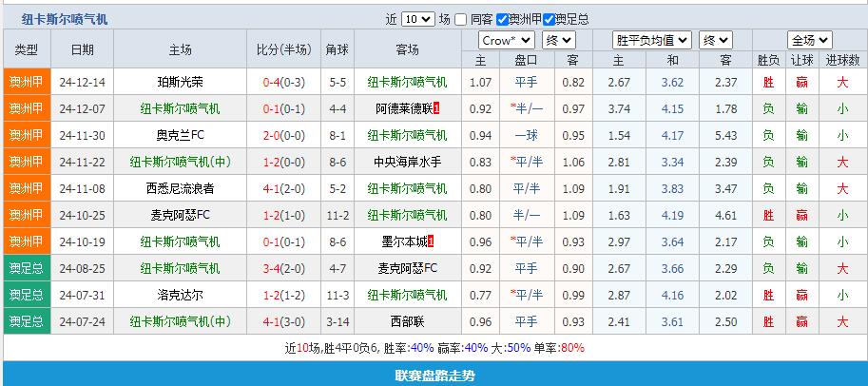Click the 纽卡斯尔喷气机 team title heading
This screenshot has width=868, height=386.
[x=65, y=19]
